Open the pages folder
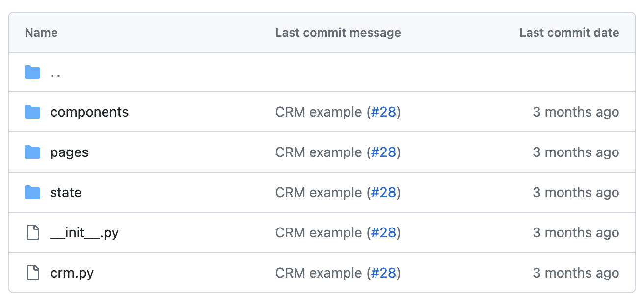This screenshot has height=304, width=644. click(x=69, y=152)
